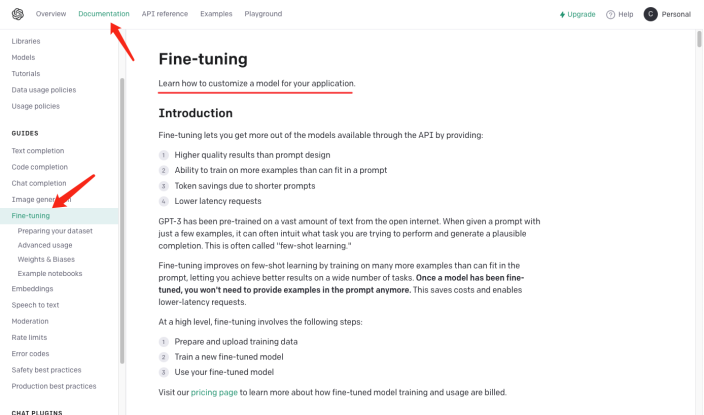704x415 pixels.
Task: Open the Speech to text guide
Action: pos(35,305)
